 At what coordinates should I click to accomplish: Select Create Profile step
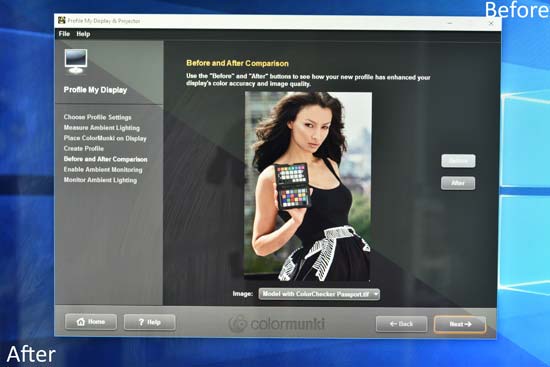(x=83, y=148)
